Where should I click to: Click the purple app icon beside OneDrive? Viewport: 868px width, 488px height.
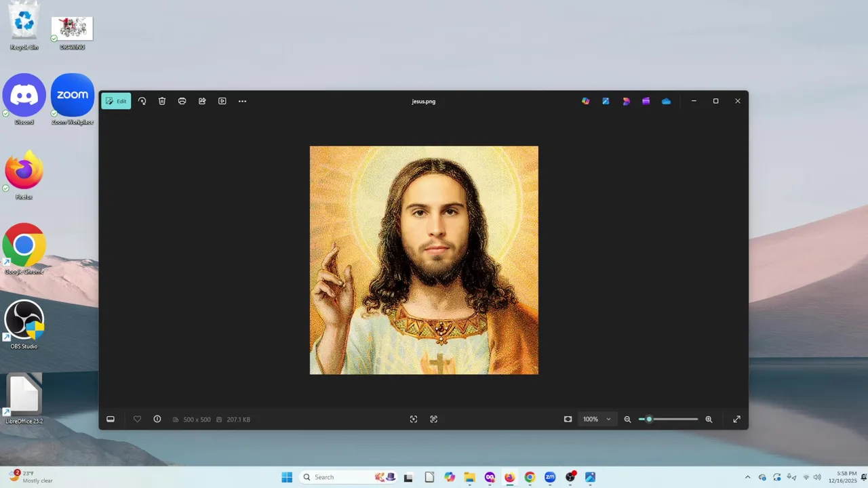click(646, 101)
